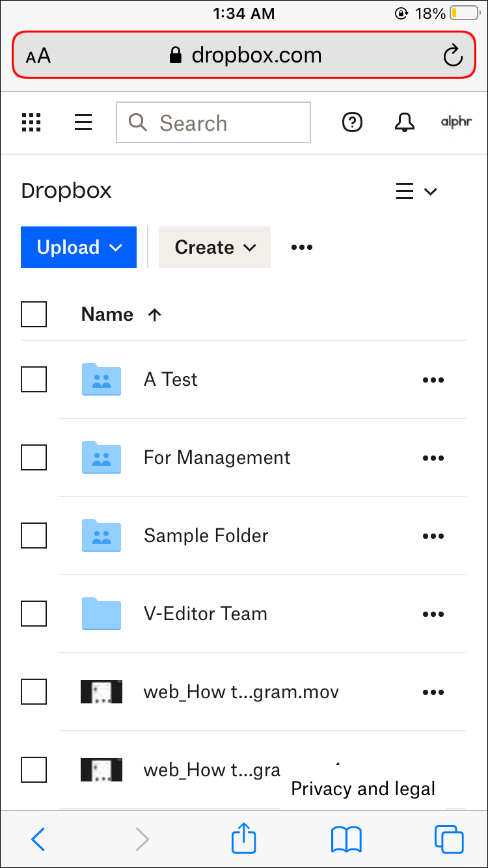Open the Create dropdown menu
Viewport: 488px width, 868px height.
(x=215, y=247)
